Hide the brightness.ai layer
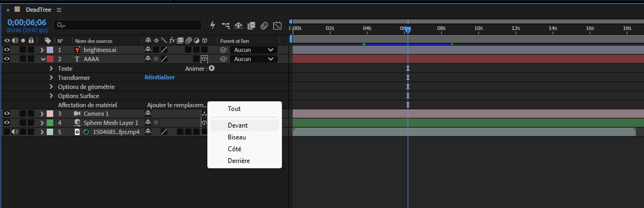The height and width of the screenshot is (208, 644). [x=7, y=50]
